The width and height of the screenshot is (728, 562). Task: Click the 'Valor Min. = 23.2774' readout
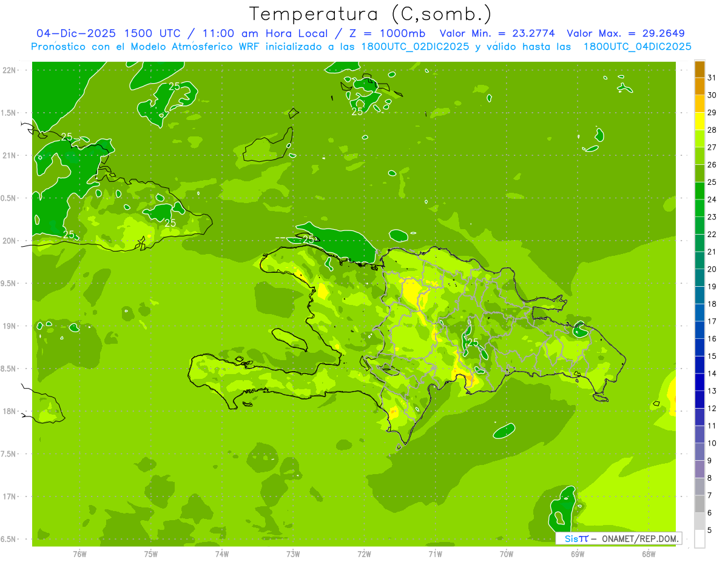click(497, 33)
